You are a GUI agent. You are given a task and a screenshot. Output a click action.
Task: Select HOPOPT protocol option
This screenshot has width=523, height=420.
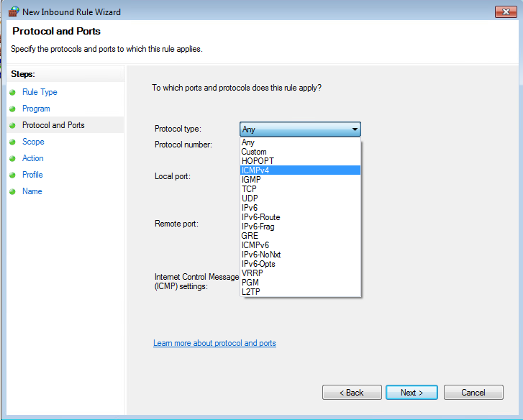[300, 161]
